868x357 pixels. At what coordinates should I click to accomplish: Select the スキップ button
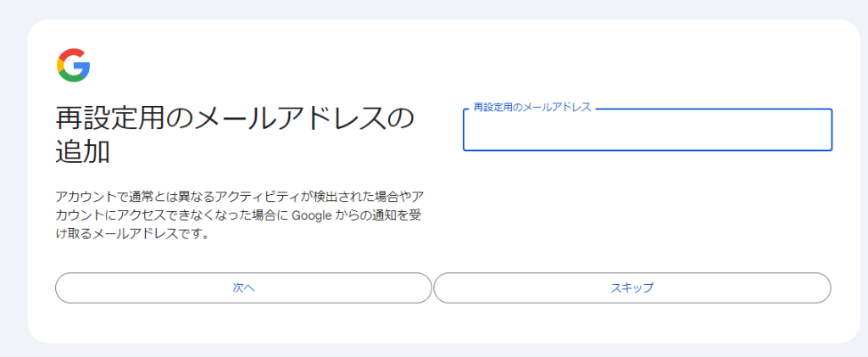tap(632, 287)
